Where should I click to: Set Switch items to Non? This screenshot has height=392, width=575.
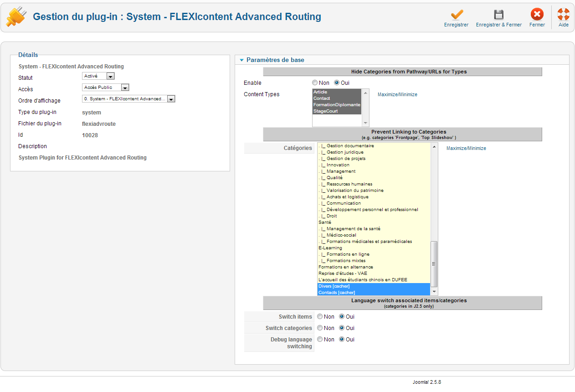click(320, 317)
